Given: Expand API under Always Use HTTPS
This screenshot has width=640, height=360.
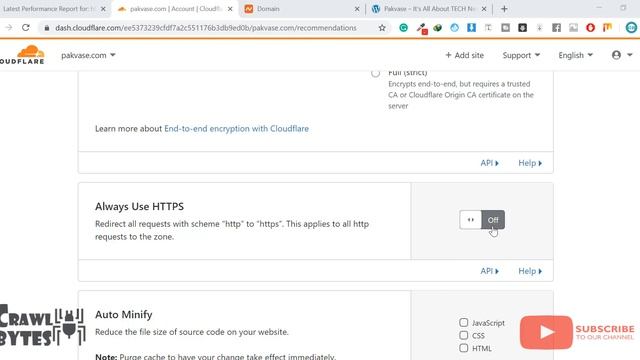Looking at the screenshot, I should 489,271.
